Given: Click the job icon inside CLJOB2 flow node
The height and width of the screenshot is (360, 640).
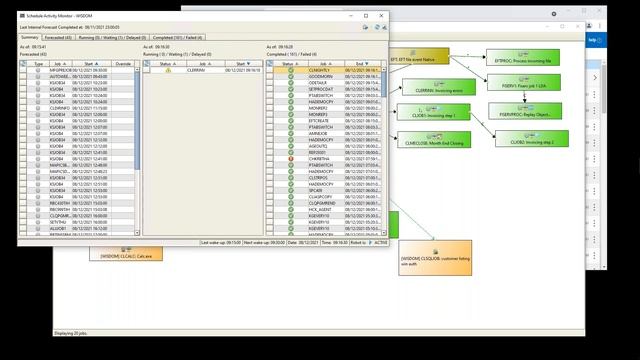Looking at the screenshot, I should (531, 136).
